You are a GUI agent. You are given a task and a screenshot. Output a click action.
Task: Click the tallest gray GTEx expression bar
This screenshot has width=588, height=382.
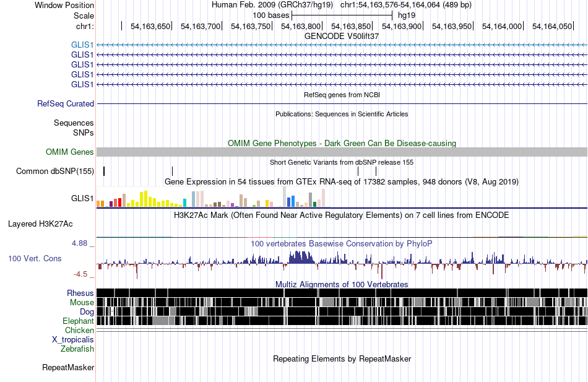pos(284,197)
